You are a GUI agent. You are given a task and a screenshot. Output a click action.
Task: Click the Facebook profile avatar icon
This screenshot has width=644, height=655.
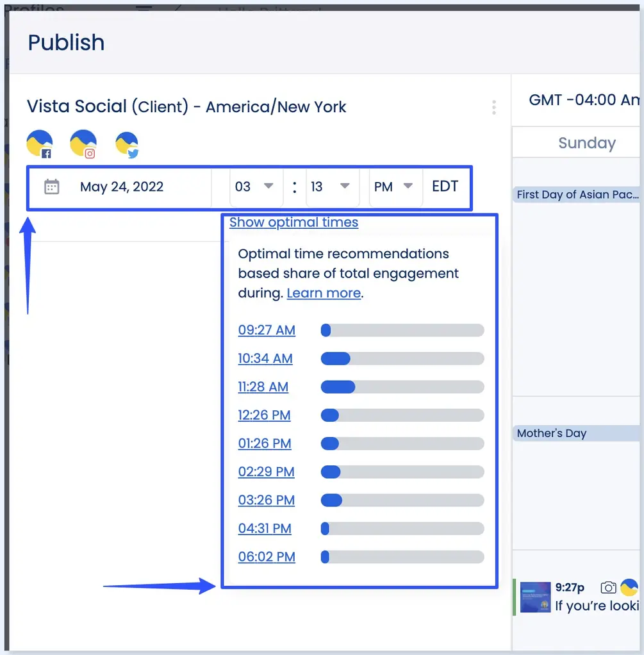click(x=40, y=144)
